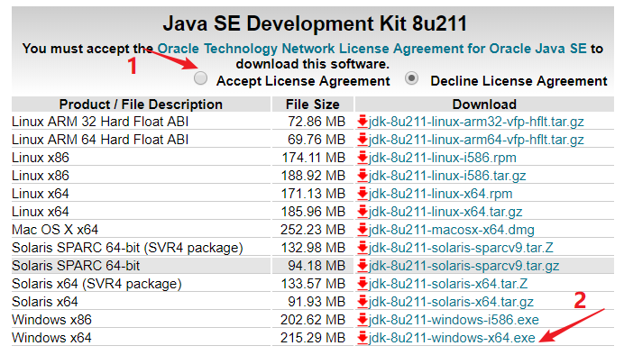
Task: Click the Java SE Development Kit 8u211 heading
Action: (315, 23)
